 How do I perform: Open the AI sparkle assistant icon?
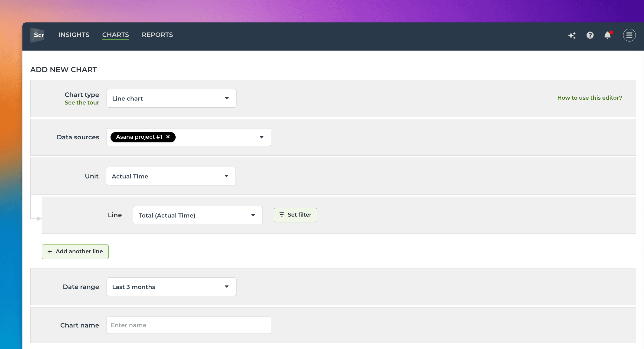(572, 35)
